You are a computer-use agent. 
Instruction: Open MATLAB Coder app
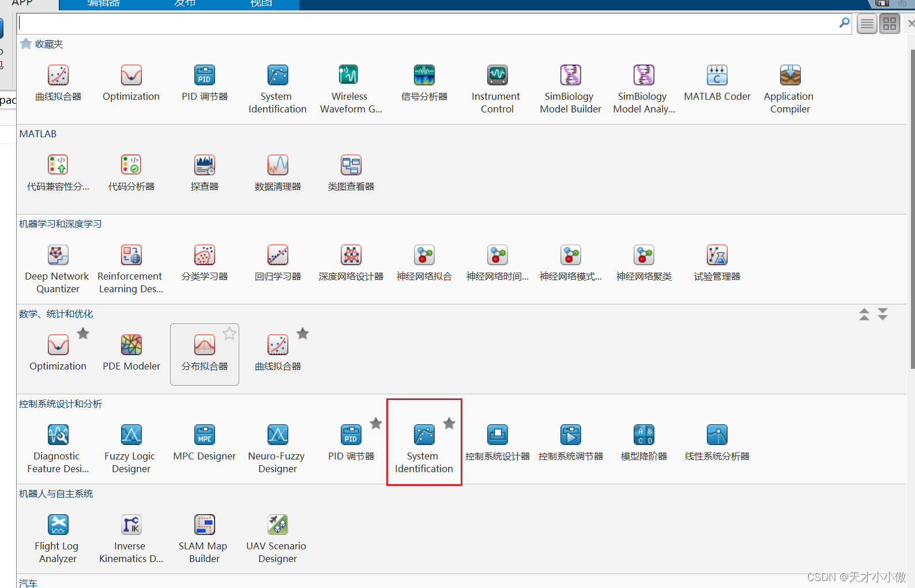pyautogui.click(x=717, y=83)
